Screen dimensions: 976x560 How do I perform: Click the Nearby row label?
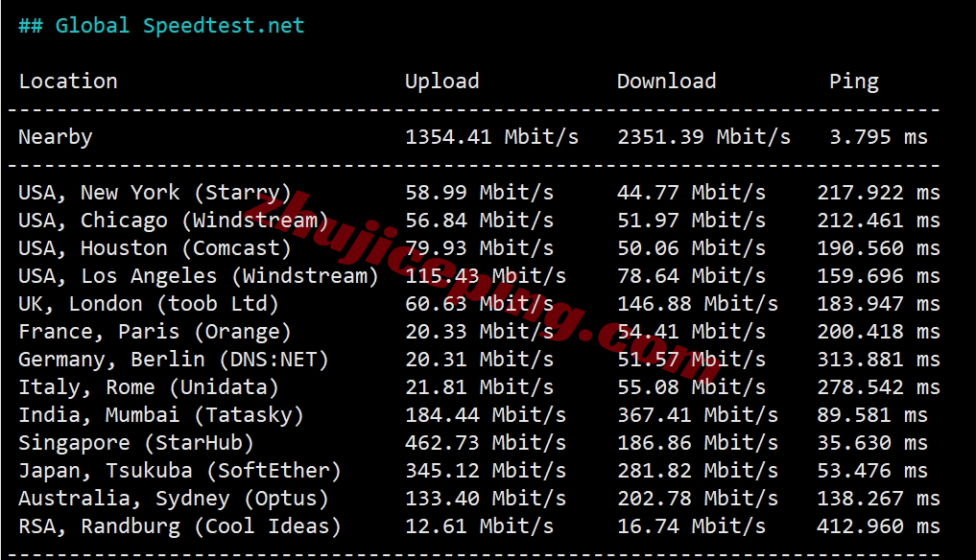point(56,137)
